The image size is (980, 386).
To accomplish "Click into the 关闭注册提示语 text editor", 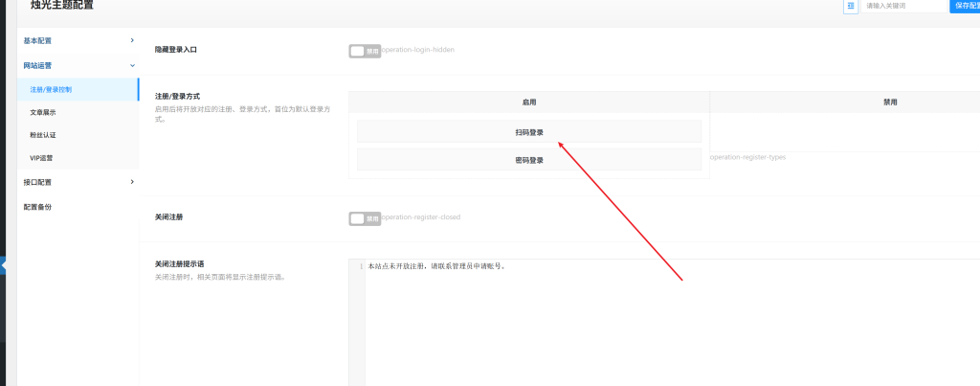I will coord(622,316).
